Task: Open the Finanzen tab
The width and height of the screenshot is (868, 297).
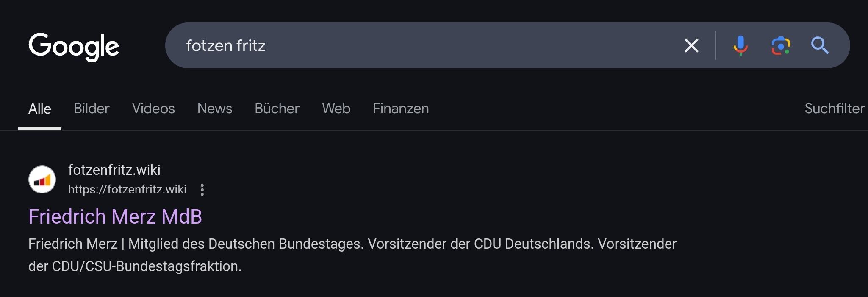Action: [401, 109]
